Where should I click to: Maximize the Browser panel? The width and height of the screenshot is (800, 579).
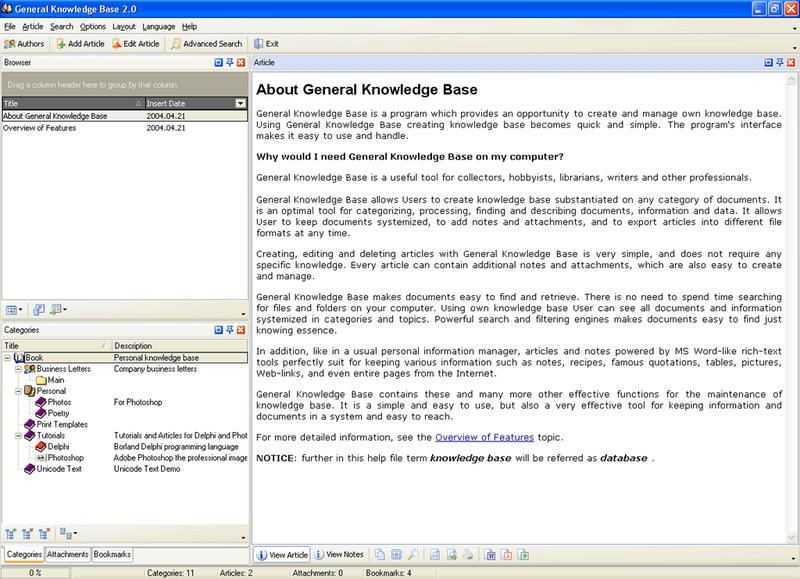pos(219,62)
